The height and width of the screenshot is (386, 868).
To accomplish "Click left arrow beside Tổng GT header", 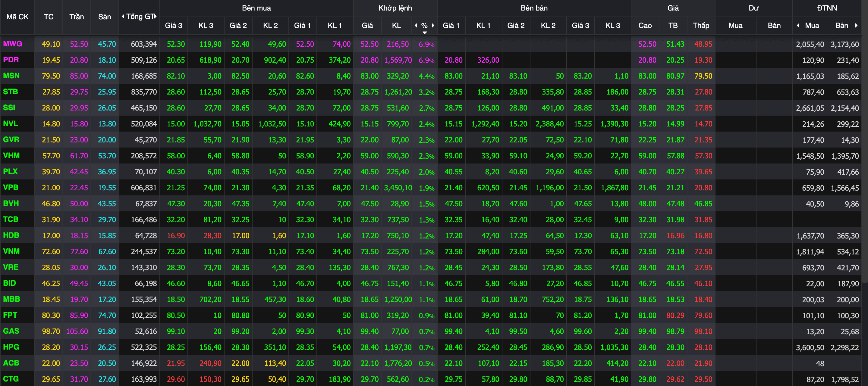I will [123, 16].
